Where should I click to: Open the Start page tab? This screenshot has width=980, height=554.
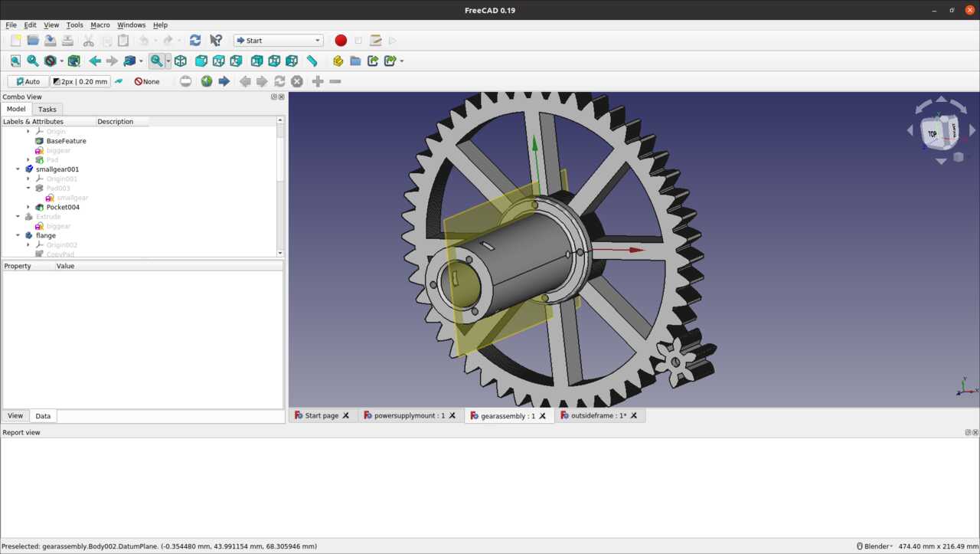pos(322,415)
